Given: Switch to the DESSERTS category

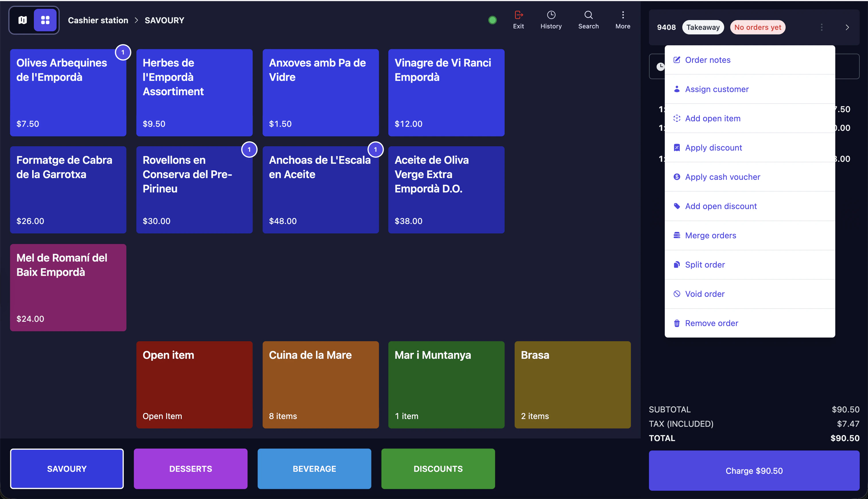Looking at the screenshot, I should pos(191,469).
